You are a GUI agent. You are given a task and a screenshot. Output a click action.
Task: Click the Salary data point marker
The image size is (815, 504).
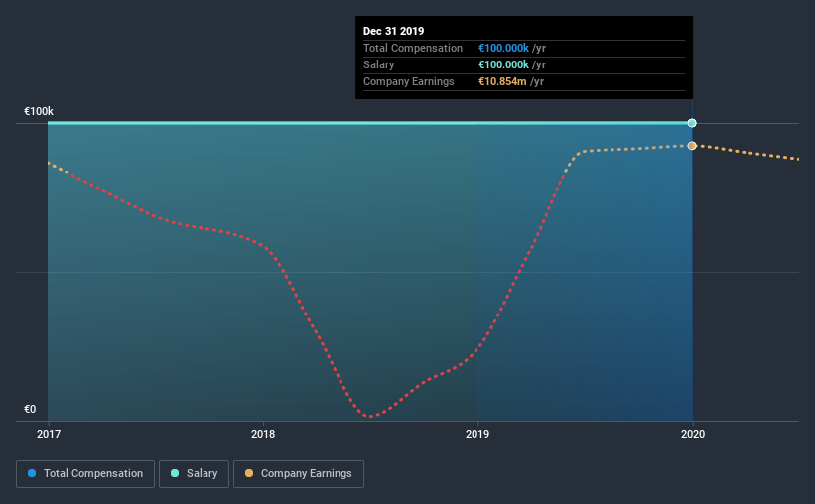[692, 123]
